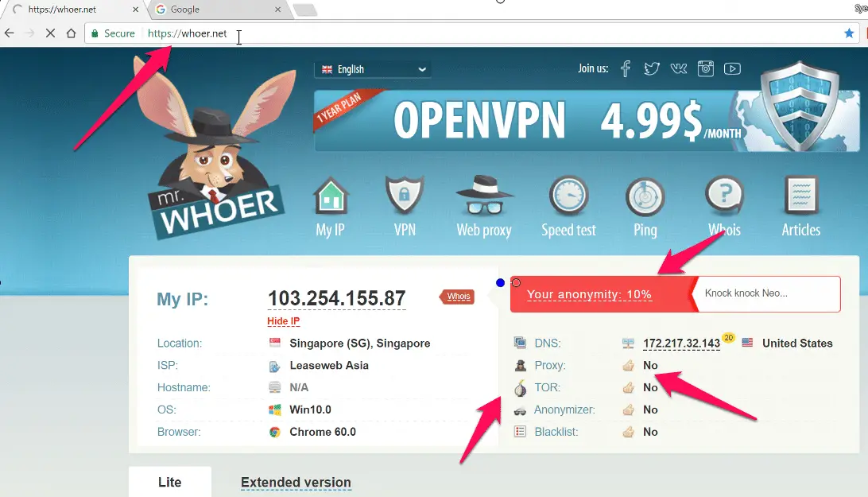868x497 pixels.
Task: Close the Google browser tab
Action: pyautogui.click(x=278, y=10)
